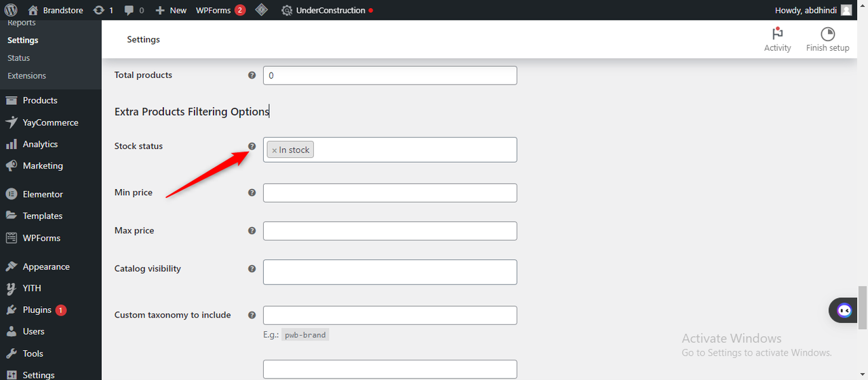Click the Users person icon

pyautogui.click(x=11, y=332)
